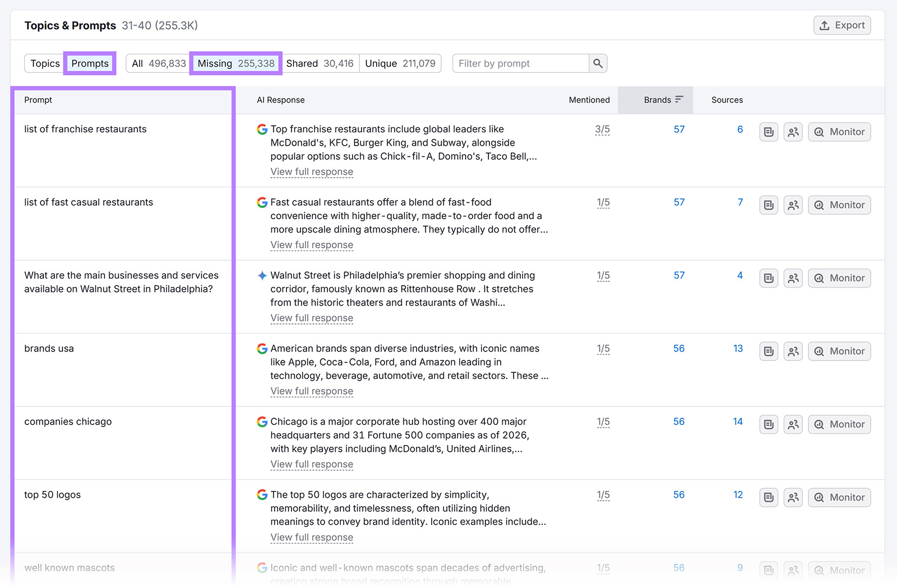View full response for fast casual restaurants
This screenshot has height=588, width=897.
(312, 245)
